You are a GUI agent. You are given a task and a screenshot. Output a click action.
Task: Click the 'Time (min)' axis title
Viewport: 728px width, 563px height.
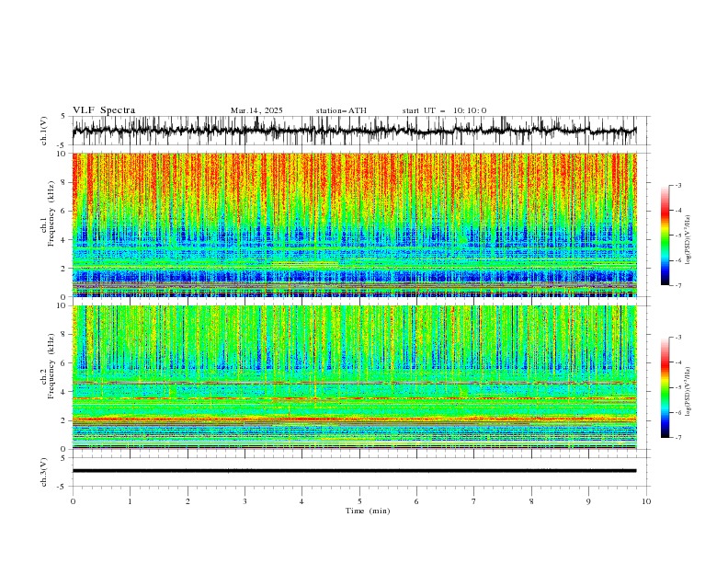tap(368, 511)
